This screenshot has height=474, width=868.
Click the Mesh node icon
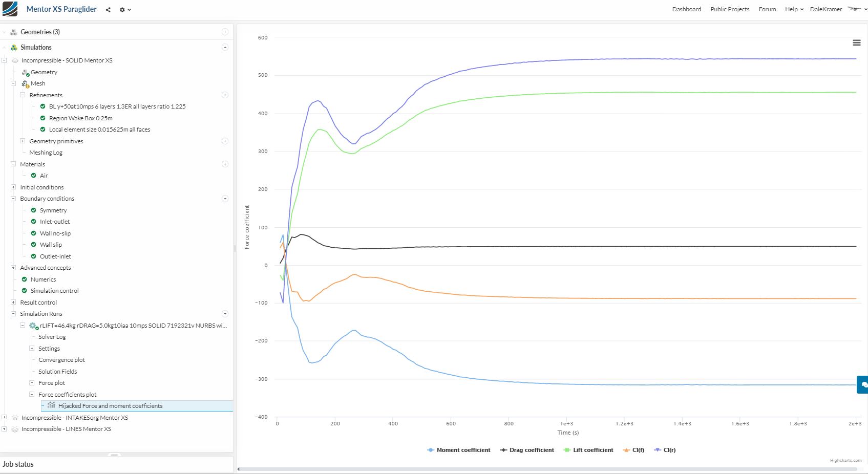tap(25, 83)
